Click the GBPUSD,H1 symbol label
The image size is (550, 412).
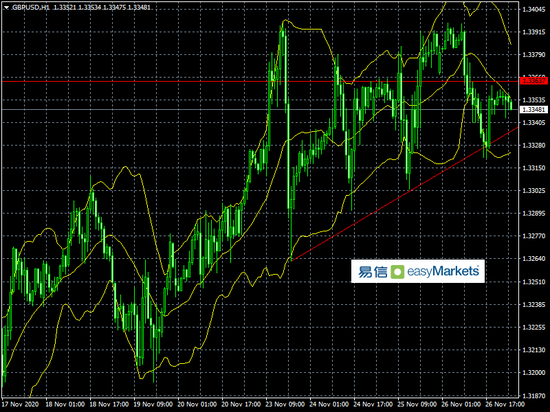tap(31, 7)
